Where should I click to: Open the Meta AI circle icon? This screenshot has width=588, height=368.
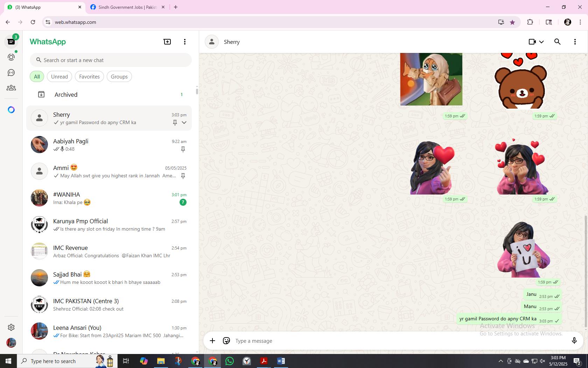11,110
